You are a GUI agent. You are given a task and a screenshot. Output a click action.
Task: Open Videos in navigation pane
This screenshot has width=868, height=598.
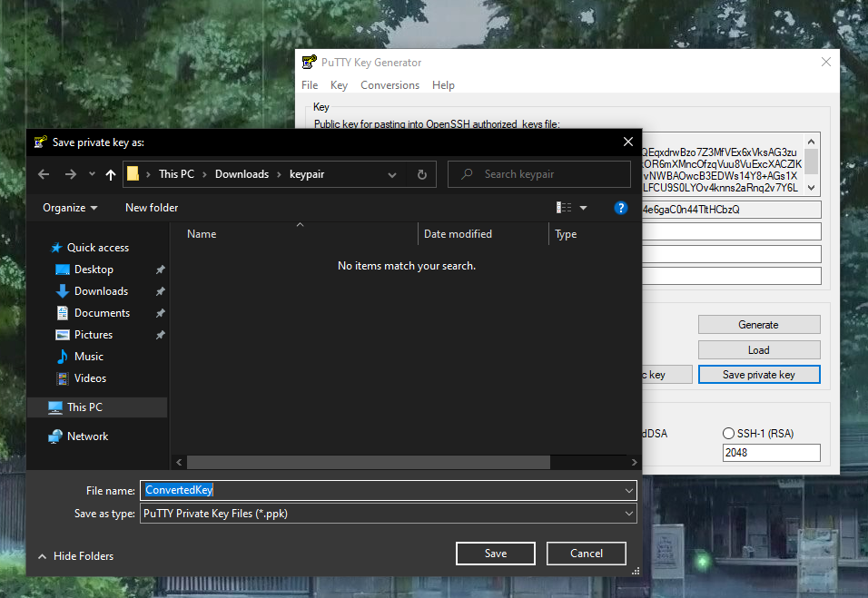[90, 378]
